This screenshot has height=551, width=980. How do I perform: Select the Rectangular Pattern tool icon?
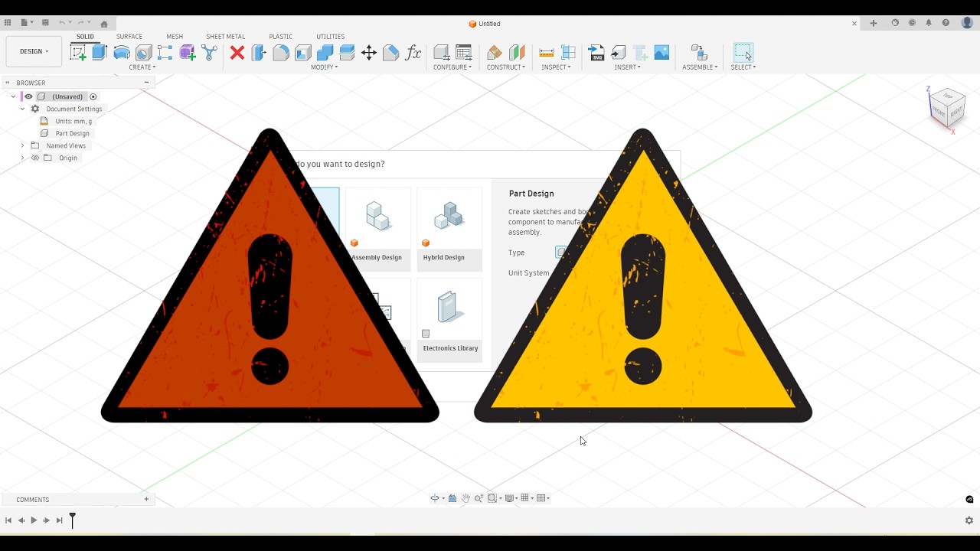tap(165, 53)
